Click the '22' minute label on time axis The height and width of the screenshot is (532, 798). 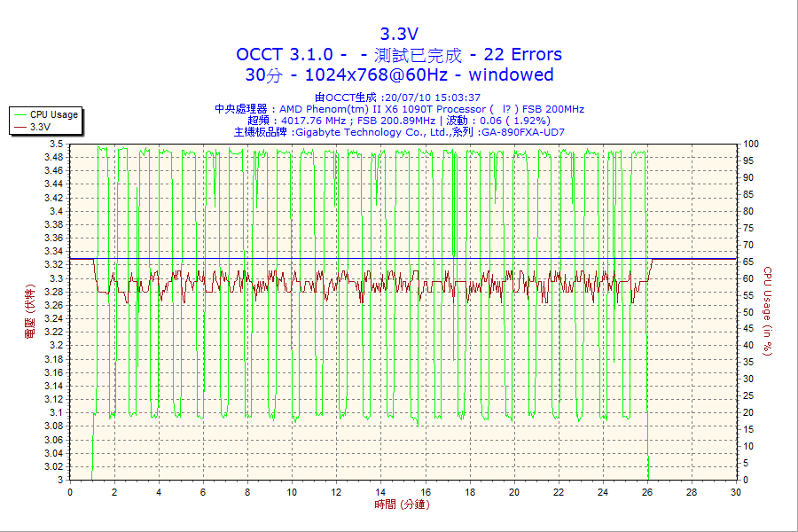[x=559, y=492]
